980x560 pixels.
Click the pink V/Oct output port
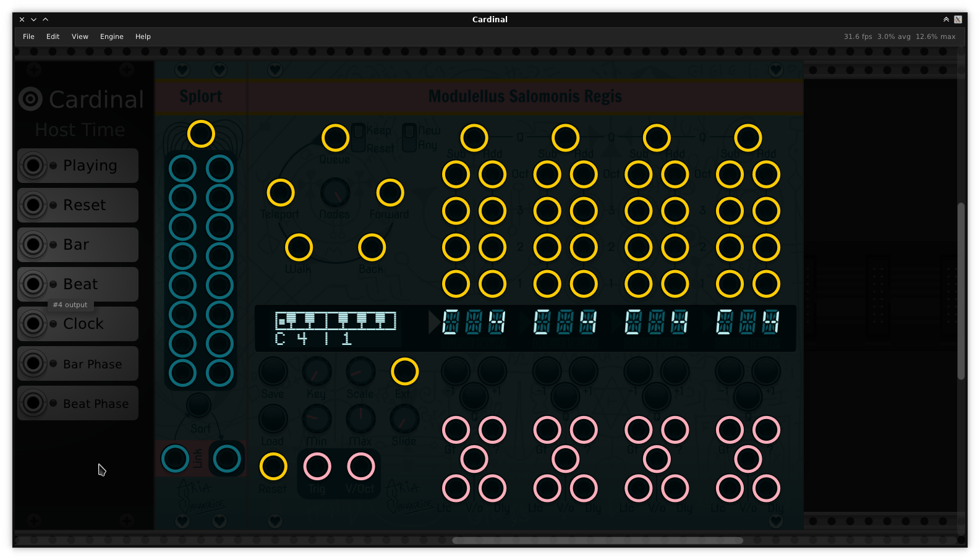[361, 467]
